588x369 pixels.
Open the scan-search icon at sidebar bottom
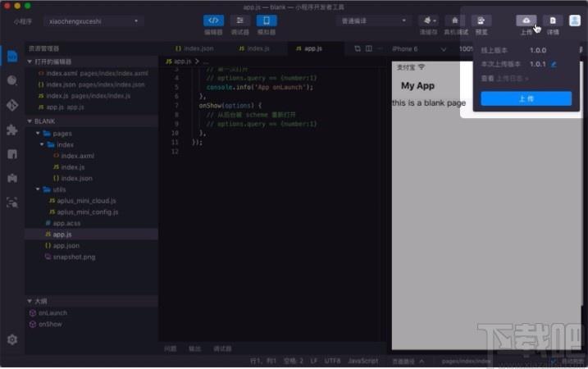(12, 203)
